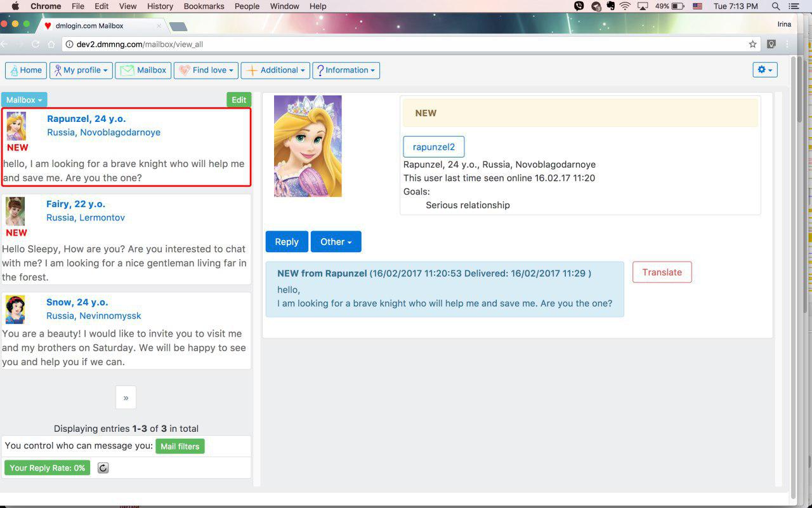Open the Mail filters button
The height and width of the screenshot is (508, 812).
(180, 446)
